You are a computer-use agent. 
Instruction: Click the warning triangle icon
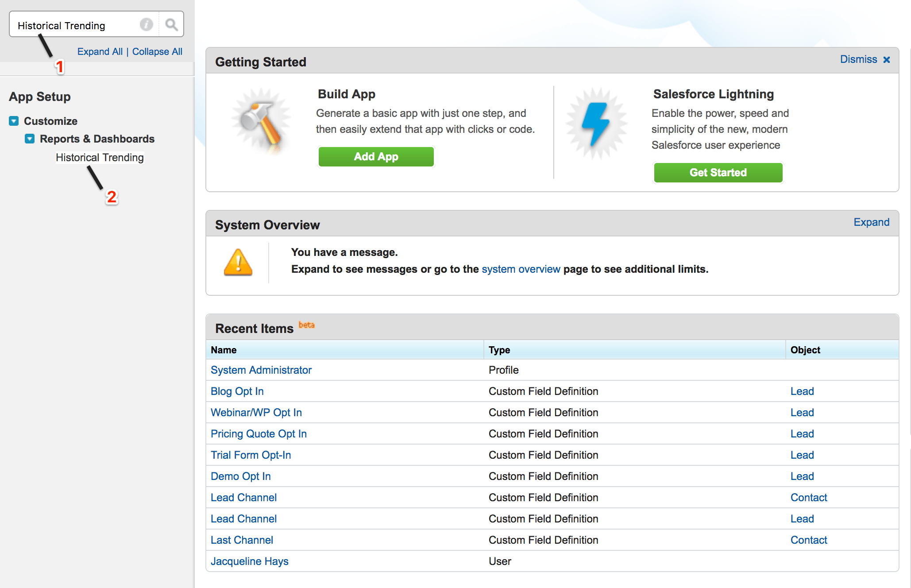(x=238, y=263)
